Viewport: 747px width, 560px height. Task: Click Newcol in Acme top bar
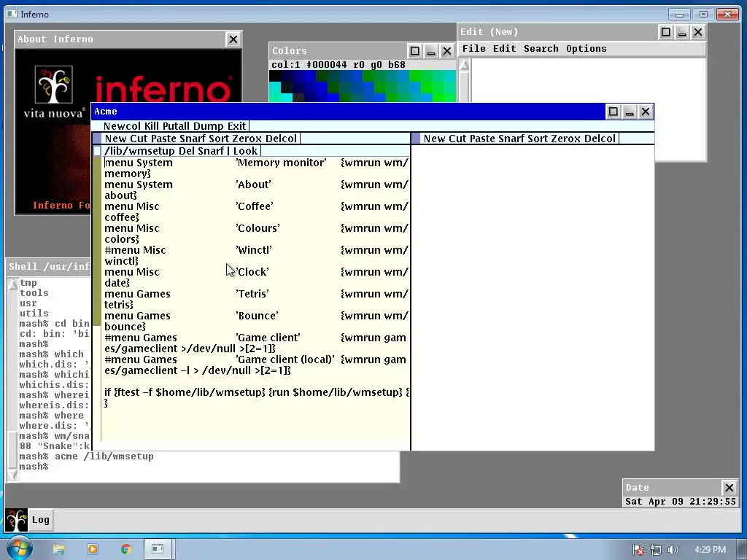tap(122, 126)
